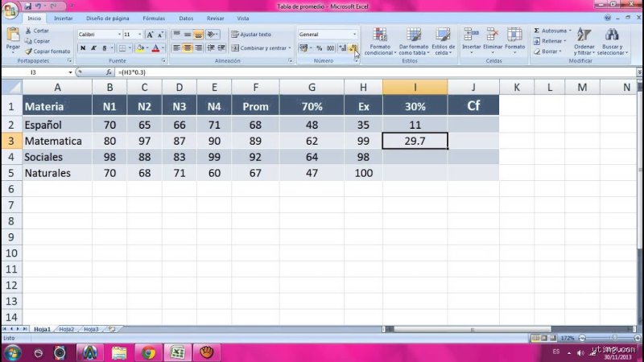644x362 pixels.
Task: Click the Office button logo
Action: click(10, 10)
